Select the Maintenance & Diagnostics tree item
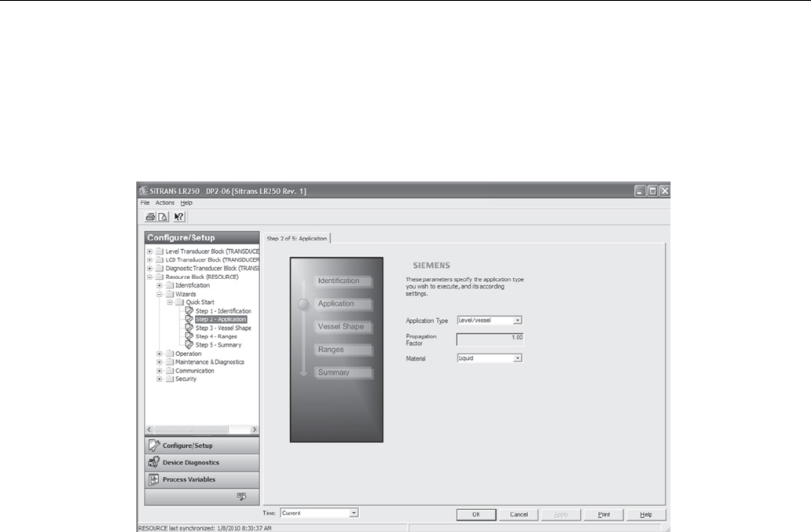 (x=210, y=362)
